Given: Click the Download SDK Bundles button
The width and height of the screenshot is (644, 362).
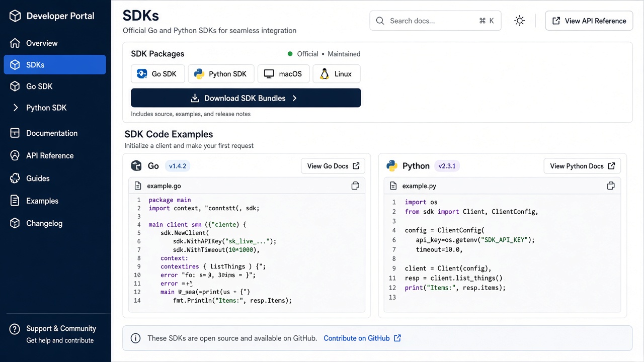Looking at the screenshot, I should pyautogui.click(x=246, y=98).
